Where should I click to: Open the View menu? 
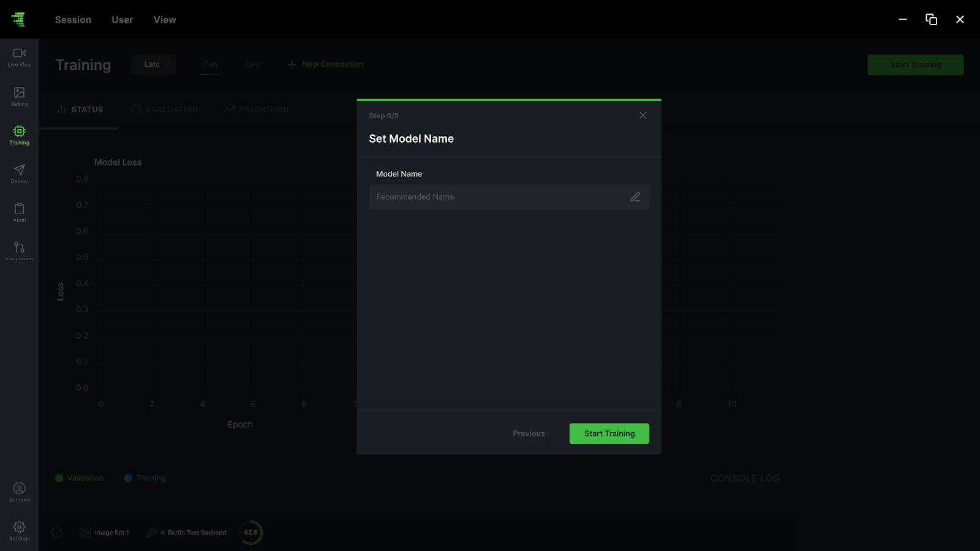(x=165, y=20)
